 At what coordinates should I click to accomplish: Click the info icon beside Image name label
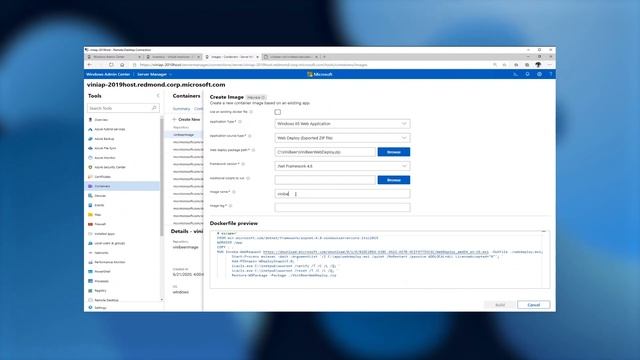(x=234, y=192)
